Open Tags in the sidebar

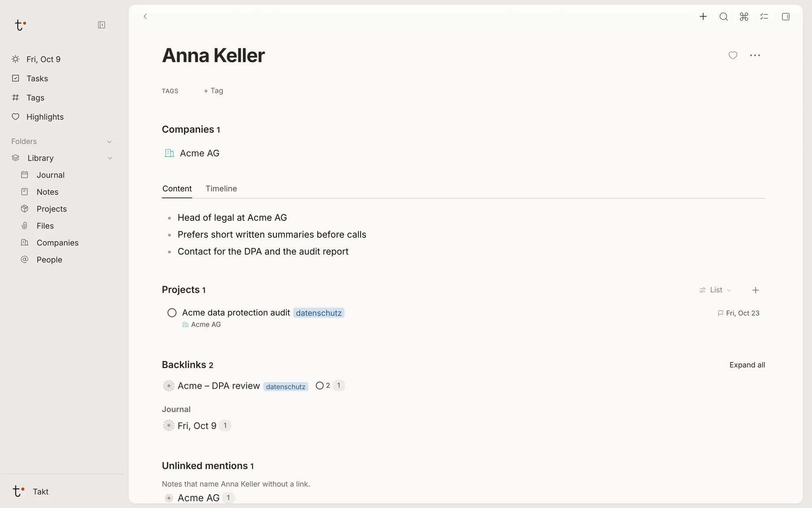(35, 98)
